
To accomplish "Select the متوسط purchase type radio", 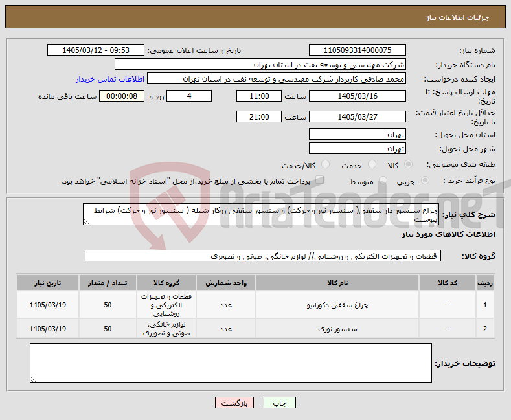I will click(383, 181).
